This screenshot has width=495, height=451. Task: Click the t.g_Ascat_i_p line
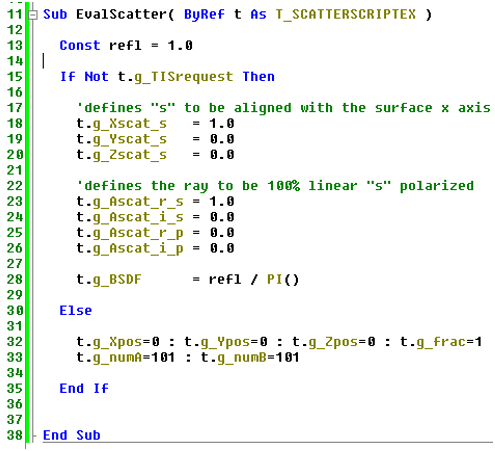coord(155,248)
